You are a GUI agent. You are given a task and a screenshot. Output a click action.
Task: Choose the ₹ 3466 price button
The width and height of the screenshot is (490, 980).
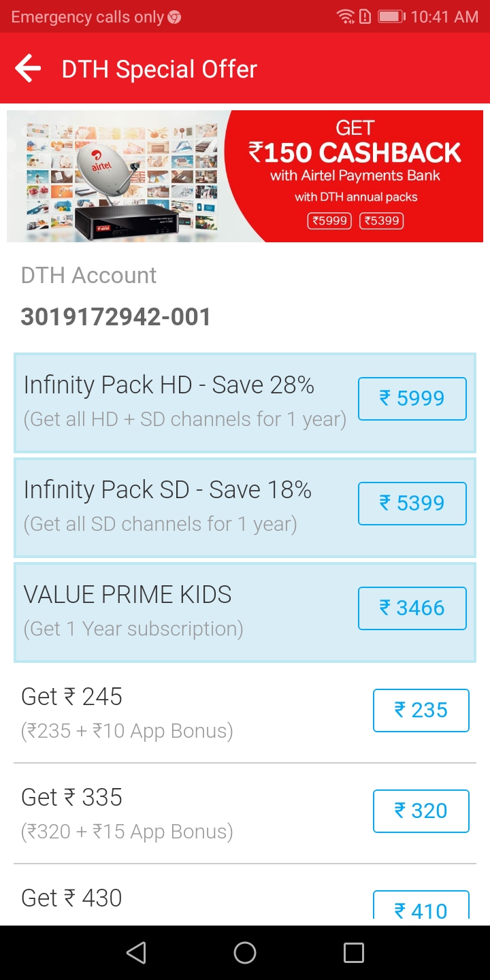tap(412, 608)
